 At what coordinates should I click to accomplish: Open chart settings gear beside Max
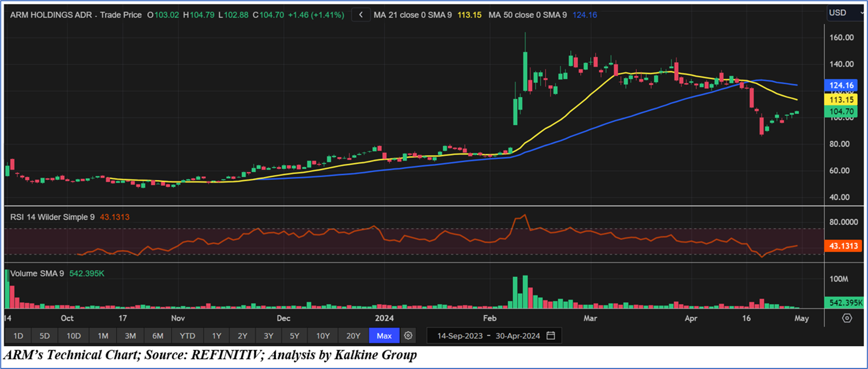(408, 336)
